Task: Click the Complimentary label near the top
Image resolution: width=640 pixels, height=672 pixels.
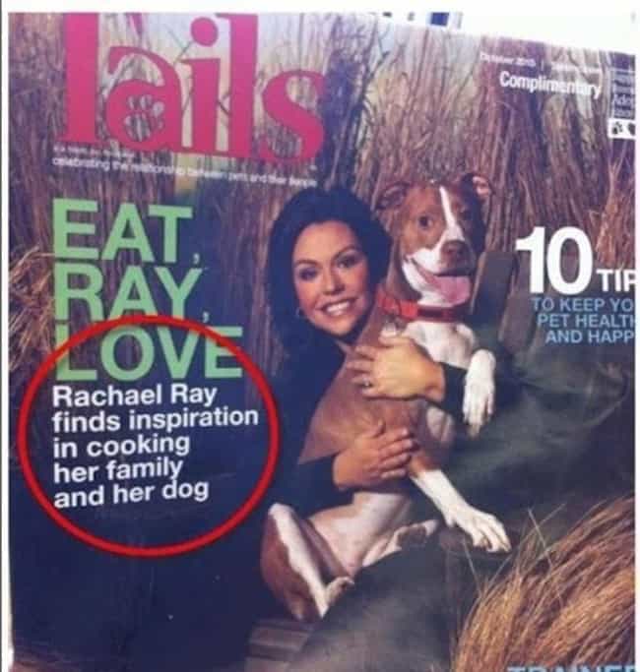Action: (550, 84)
